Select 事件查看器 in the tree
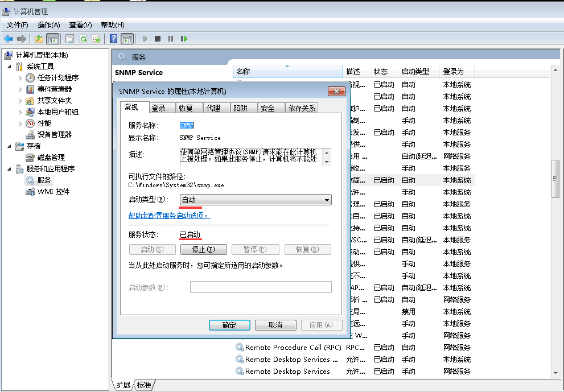Viewport: 564px width, 392px height. tap(55, 89)
